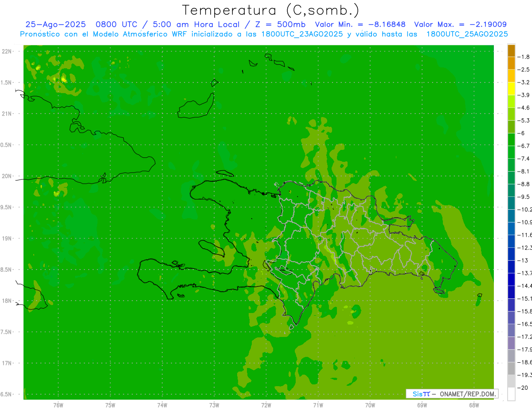Click the '-13' legend value
532x411 pixels.
coord(524,260)
